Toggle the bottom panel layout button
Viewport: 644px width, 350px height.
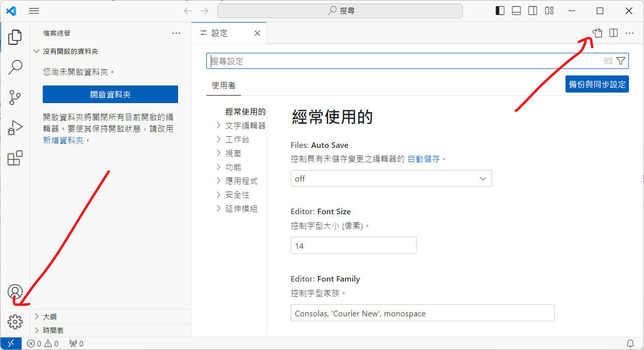coord(516,11)
